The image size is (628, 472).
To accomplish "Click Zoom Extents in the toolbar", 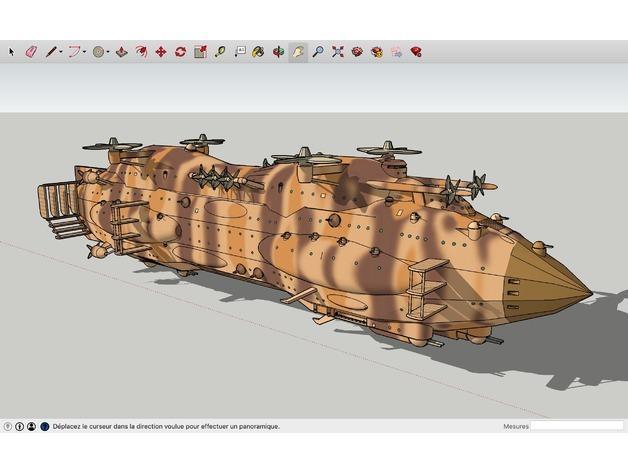I will click(338, 51).
